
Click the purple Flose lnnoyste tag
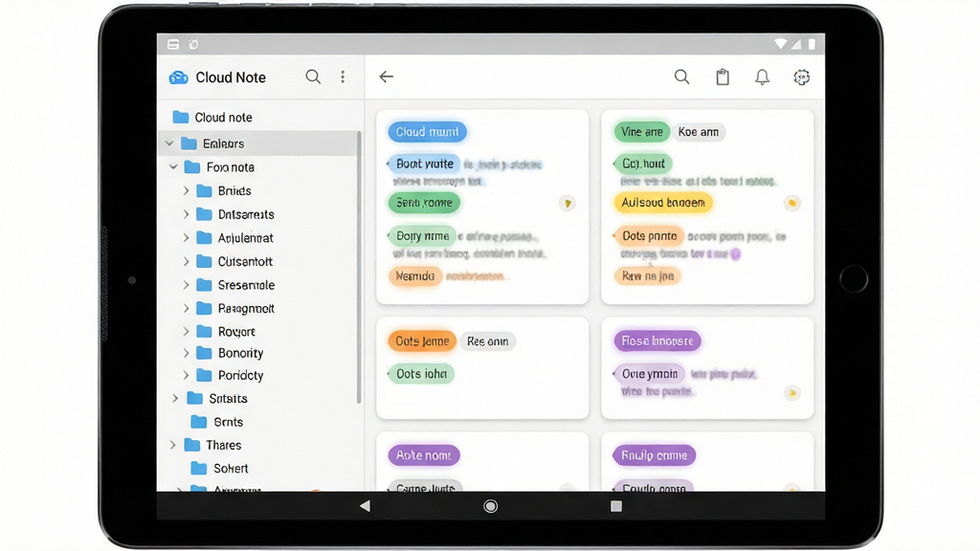pos(657,342)
